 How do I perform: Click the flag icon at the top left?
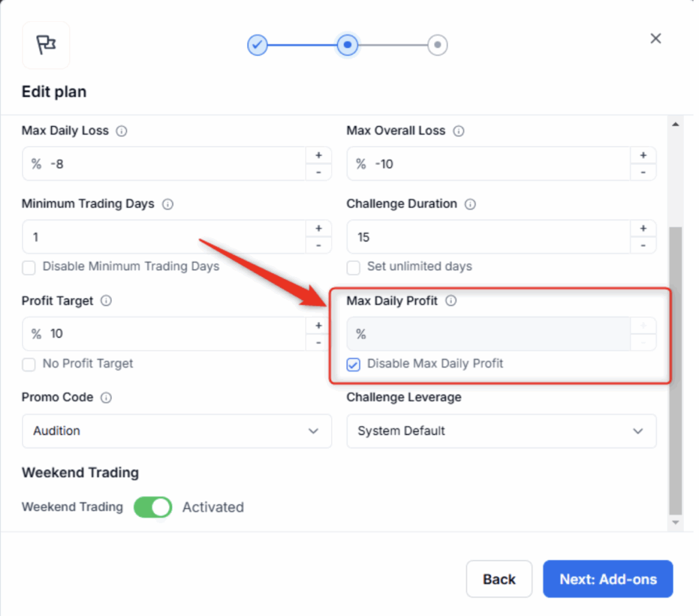pyautogui.click(x=46, y=45)
